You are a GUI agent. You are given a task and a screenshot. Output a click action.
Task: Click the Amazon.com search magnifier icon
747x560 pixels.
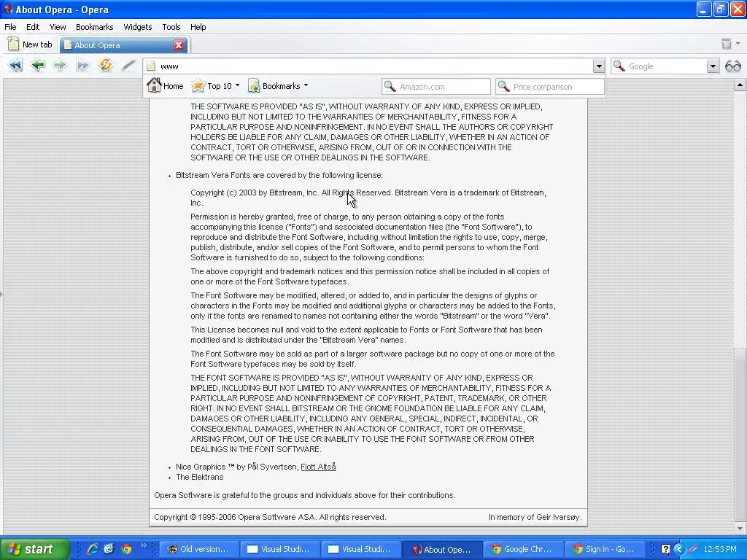pyautogui.click(x=390, y=86)
